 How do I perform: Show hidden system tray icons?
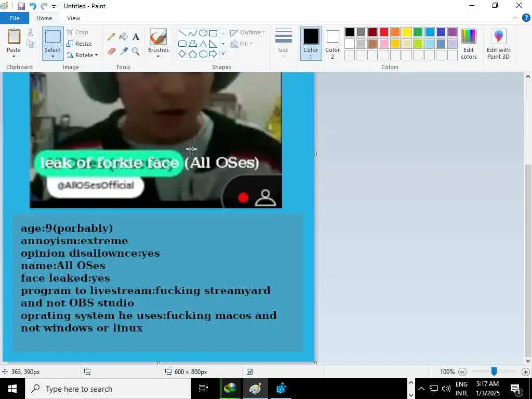(421, 389)
